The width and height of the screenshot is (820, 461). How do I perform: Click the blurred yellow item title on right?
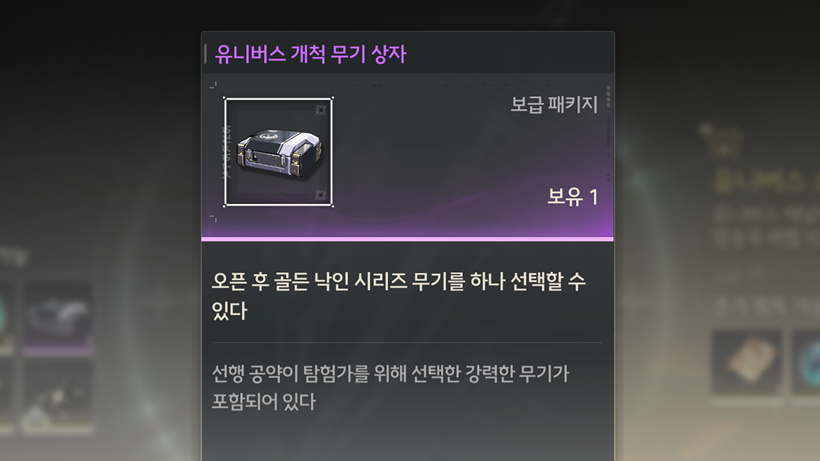(766, 181)
